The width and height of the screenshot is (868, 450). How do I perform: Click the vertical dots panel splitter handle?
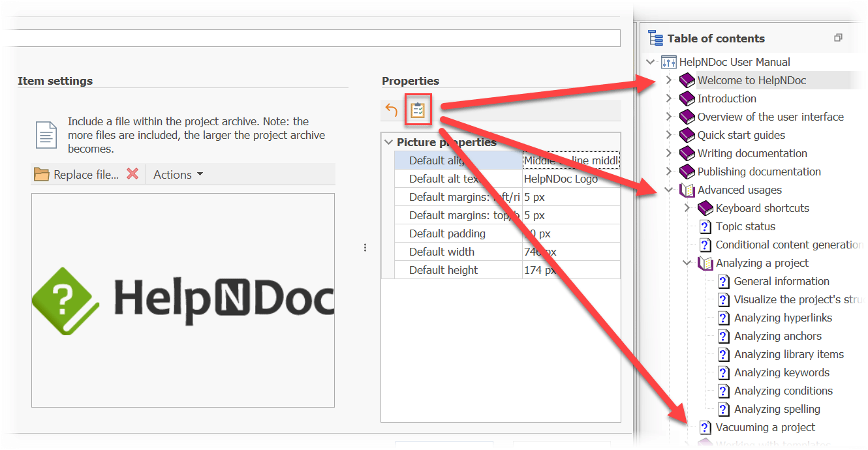(x=365, y=248)
